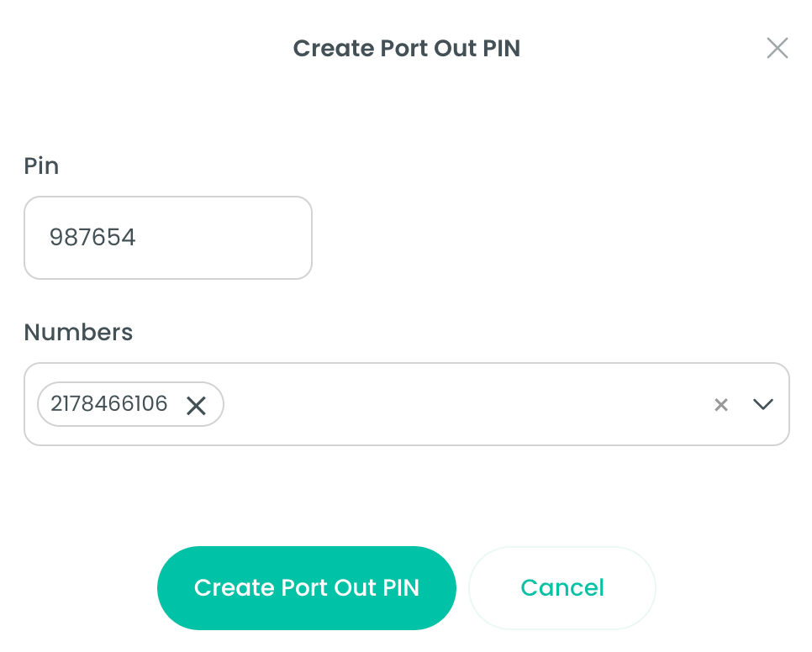Select the 2178466106 chip text

108,403
